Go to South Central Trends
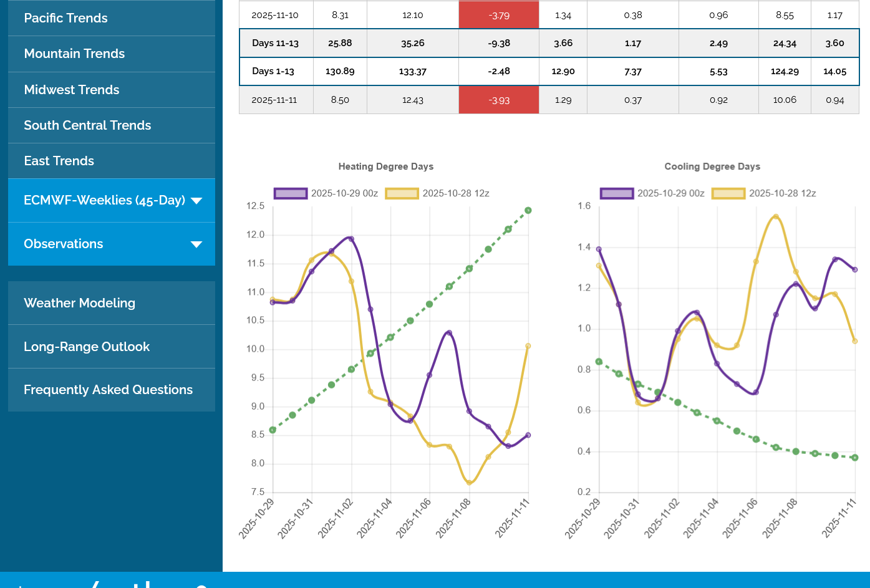The height and width of the screenshot is (588, 870). click(x=87, y=125)
